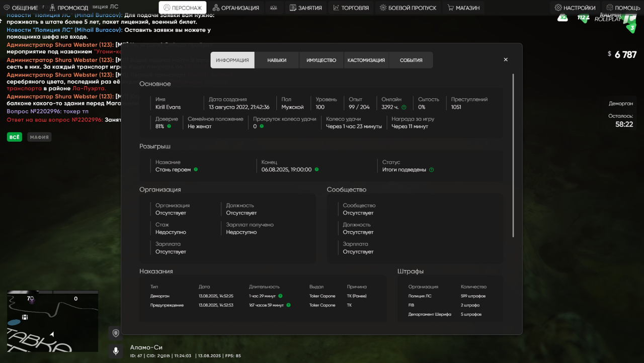Click Через 11 минут reward value
Viewport: 644px width, 363px height.
(x=410, y=126)
